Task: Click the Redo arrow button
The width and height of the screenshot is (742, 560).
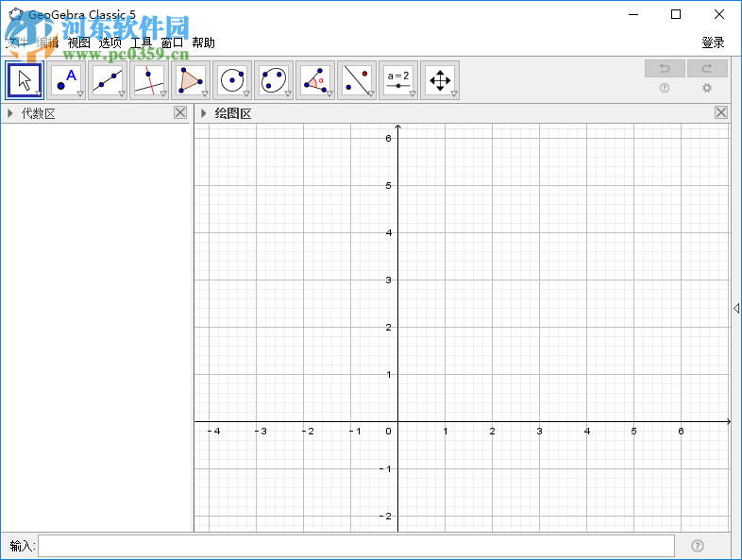Action: click(707, 69)
